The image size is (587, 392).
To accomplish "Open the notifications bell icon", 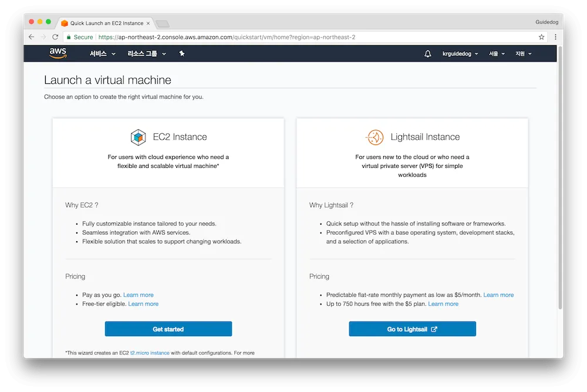I will [427, 53].
